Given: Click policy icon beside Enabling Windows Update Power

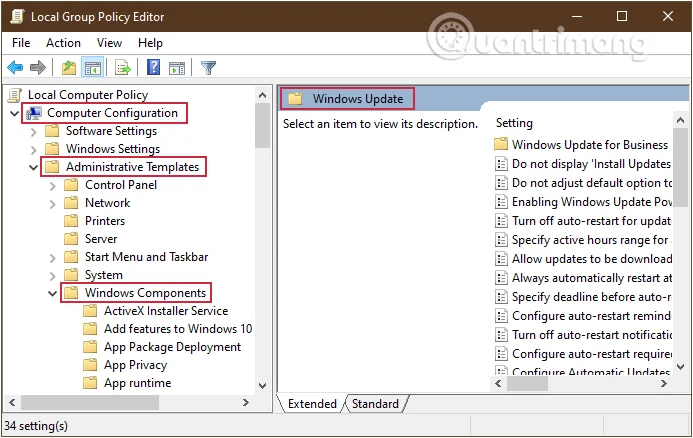Looking at the screenshot, I should point(501,202).
